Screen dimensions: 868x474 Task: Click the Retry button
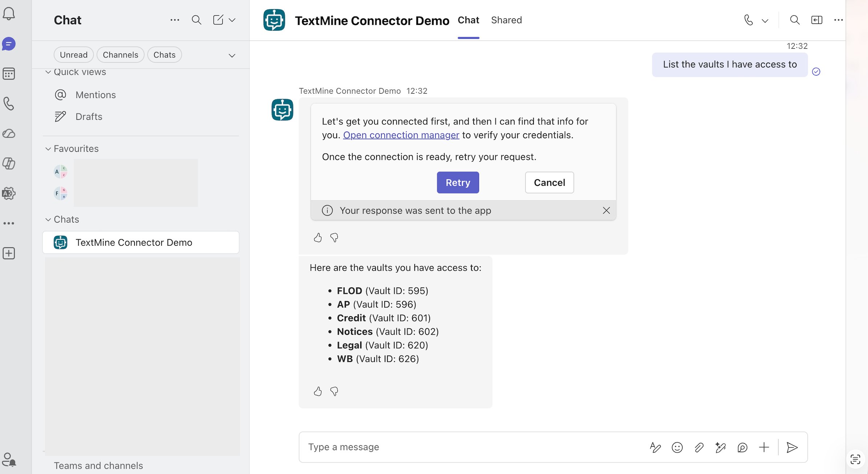[x=458, y=183]
